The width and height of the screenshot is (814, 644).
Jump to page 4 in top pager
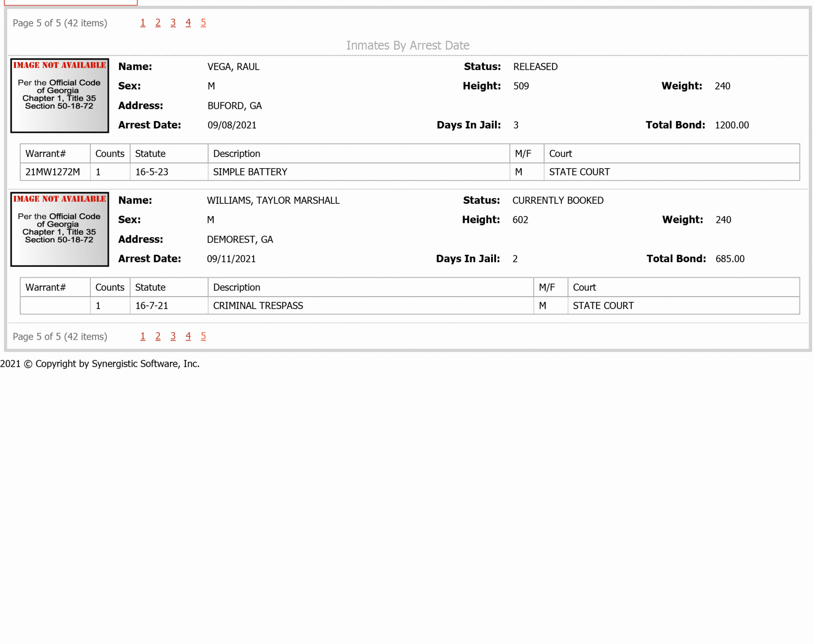pos(188,23)
